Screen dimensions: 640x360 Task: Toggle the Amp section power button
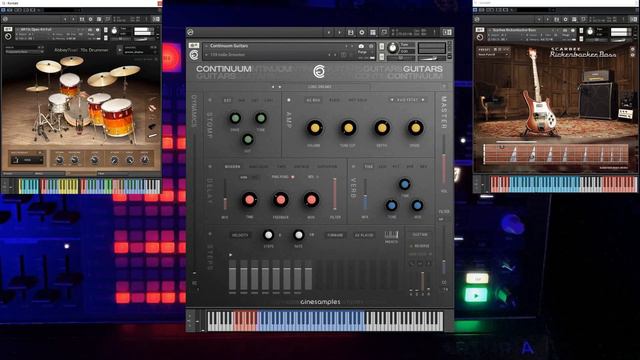(x=289, y=100)
